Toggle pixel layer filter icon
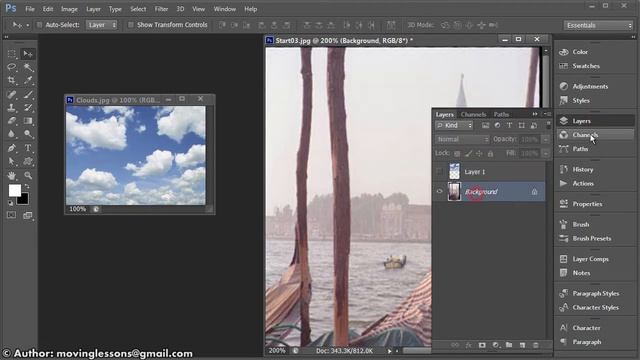 (x=485, y=125)
